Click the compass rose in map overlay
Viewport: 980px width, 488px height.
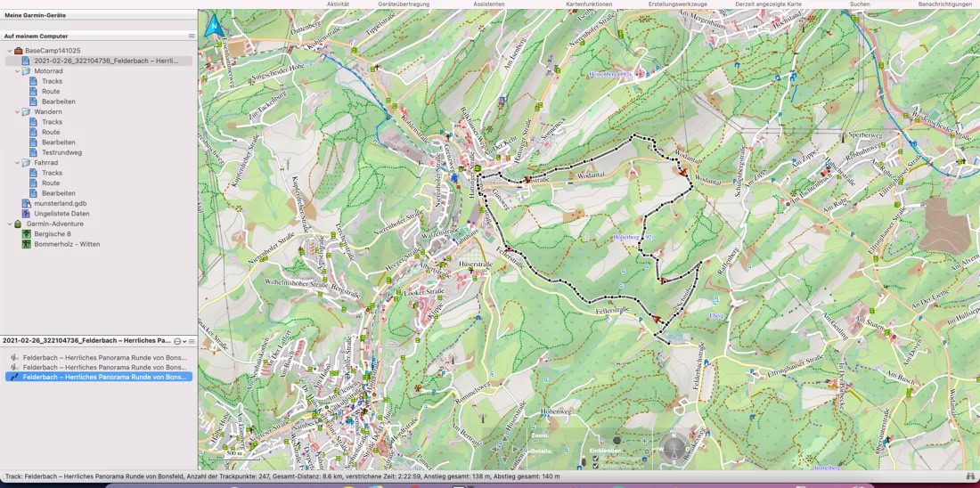click(674, 448)
